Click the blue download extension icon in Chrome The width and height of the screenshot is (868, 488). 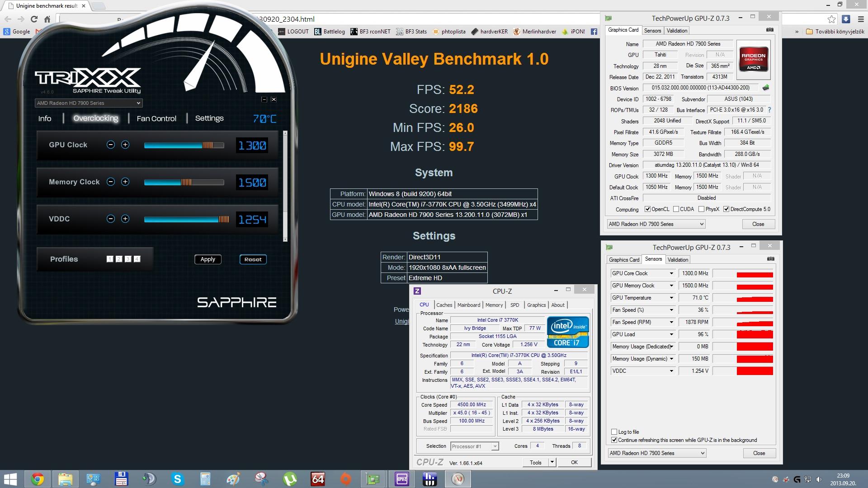click(x=846, y=19)
